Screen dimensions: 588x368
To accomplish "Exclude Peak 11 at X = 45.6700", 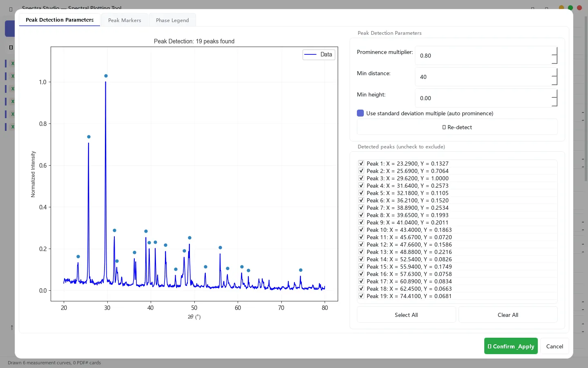I will click(x=361, y=237).
